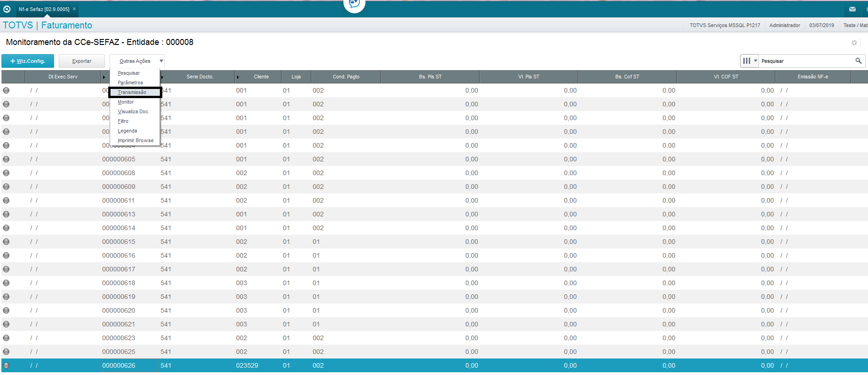This screenshot has width=868, height=375.
Task: Click Administrador in the header bar
Action: pyautogui.click(x=785, y=25)
